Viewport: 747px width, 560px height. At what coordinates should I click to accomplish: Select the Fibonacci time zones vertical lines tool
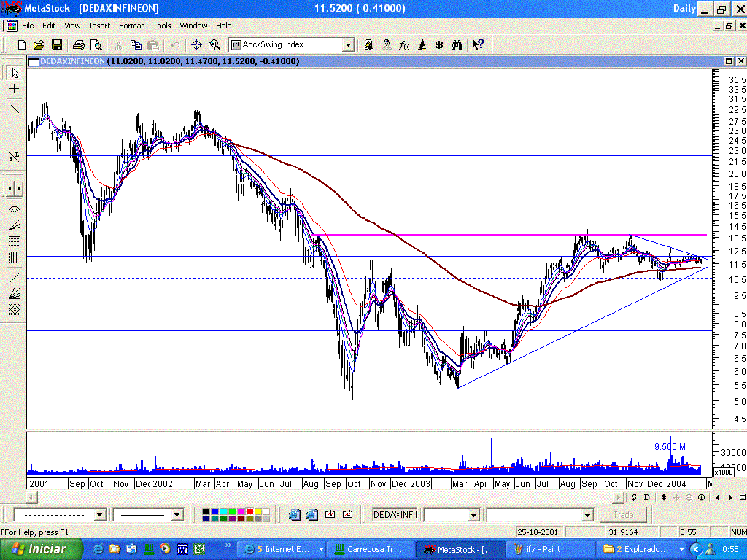pos(15,257)
